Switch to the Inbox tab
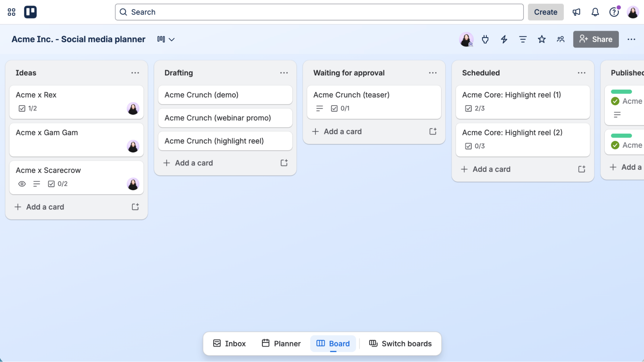The width and height of the screenshot is (644, 362). click(229, 343)
